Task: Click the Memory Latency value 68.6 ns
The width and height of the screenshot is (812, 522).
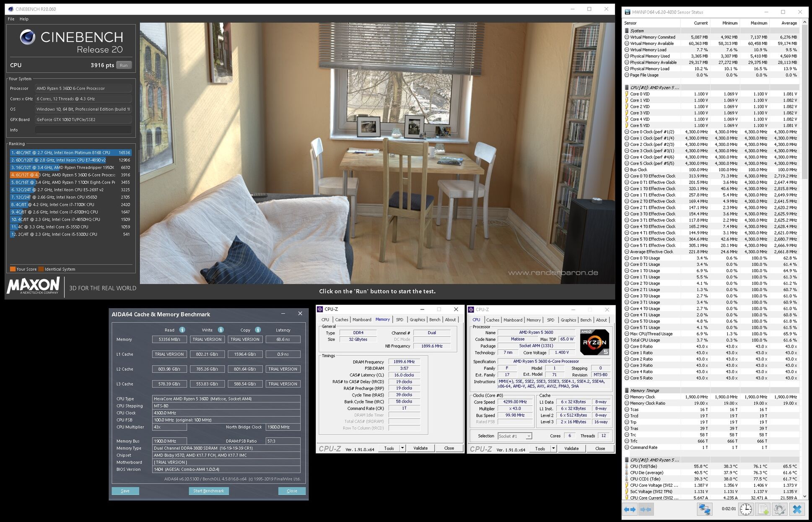Action: (283, 339)
